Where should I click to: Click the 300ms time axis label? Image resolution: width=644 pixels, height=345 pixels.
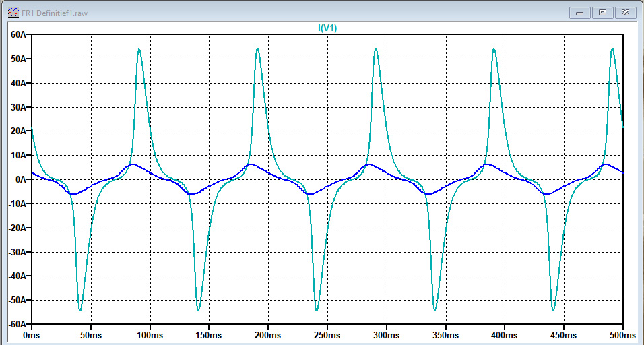click(387, 335)
